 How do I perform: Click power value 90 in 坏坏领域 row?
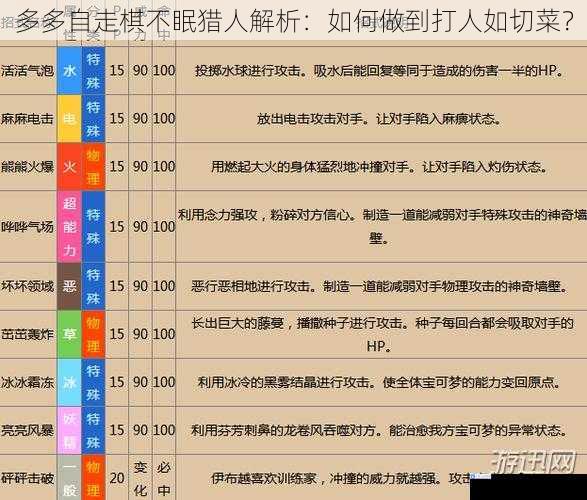(x=140, y=286)
